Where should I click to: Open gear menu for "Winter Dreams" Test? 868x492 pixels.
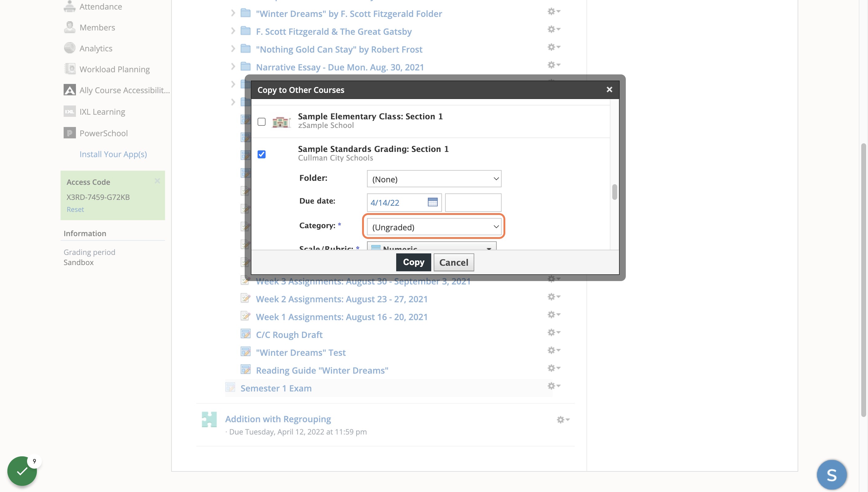click(x=554, y=351)
